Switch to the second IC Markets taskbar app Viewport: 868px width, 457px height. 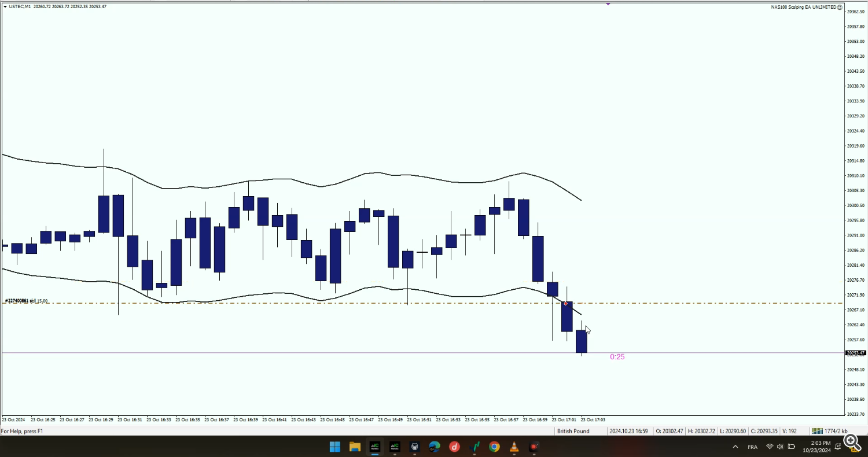(x=395, y=447)
